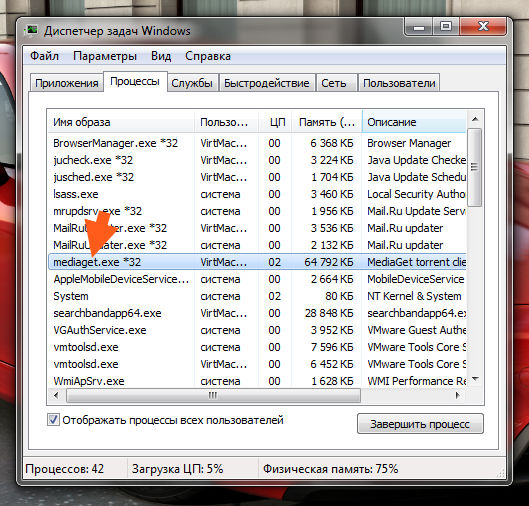Switch to the Службы tab
529x506 pixels.
point(192,83)
